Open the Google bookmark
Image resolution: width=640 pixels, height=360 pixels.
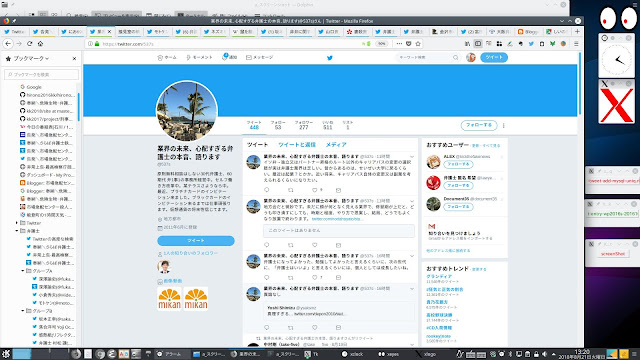click(34, 87)
